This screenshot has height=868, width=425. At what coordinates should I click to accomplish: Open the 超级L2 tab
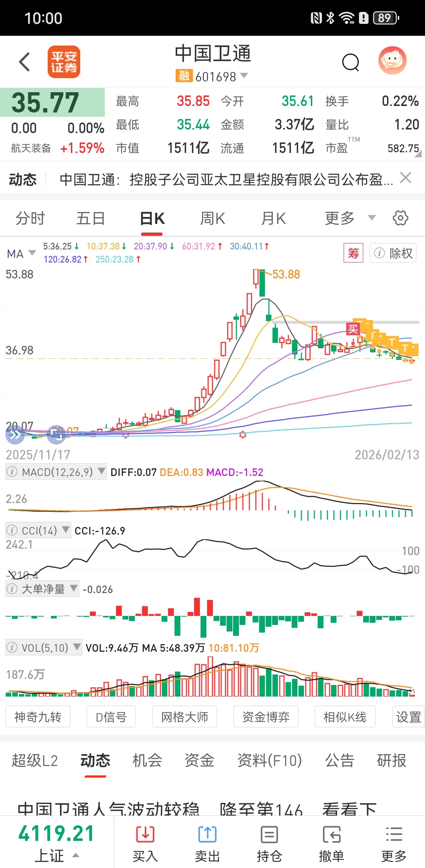(35, 760)
